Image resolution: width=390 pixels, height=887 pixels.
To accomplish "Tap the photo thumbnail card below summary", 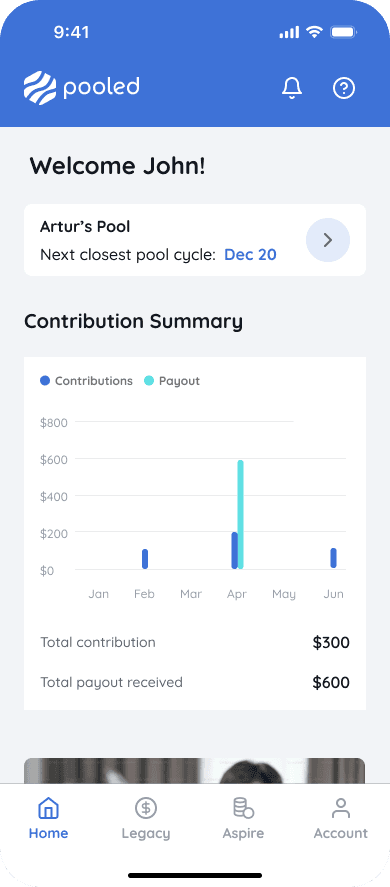I will 195,770.
